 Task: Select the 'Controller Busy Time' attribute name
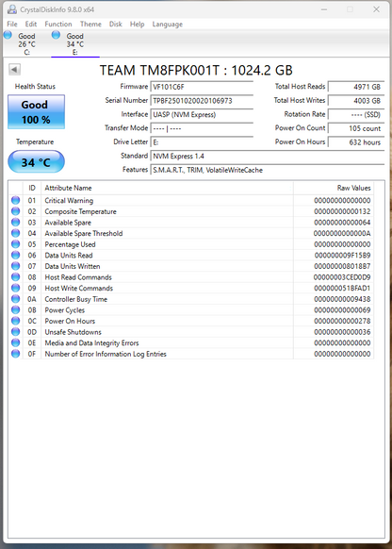point(76,299)
